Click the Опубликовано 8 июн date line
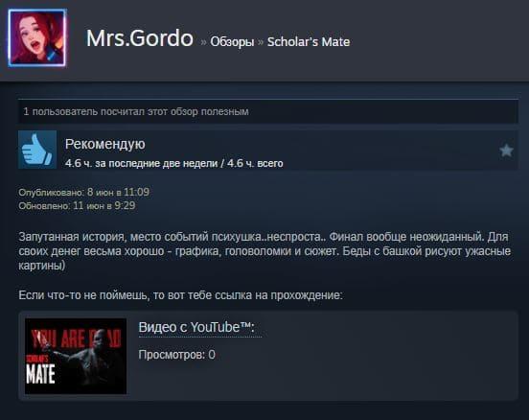Screen dimensions: 529x420 click(83, 192)
